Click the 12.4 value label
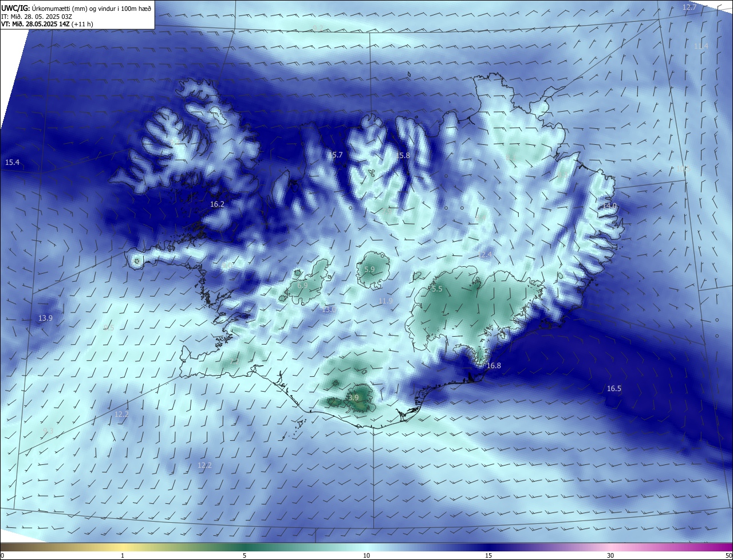The height and width of the screenshot is (560, 733). (485, 254)
